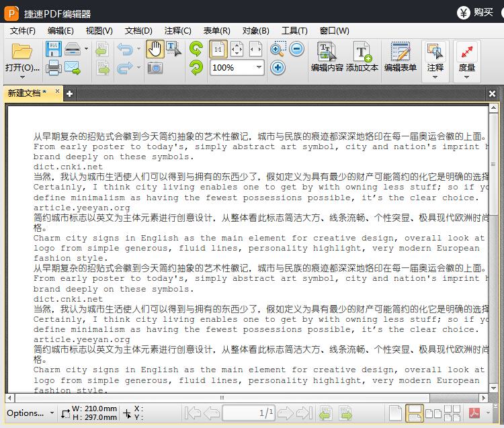Open the 文件(F) menu
Screen dimensions: 504x428
(22, 31)
